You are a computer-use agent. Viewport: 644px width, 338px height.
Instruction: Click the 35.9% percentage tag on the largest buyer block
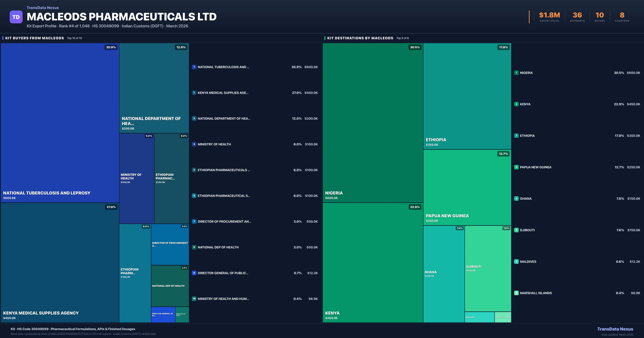tap(111, 47)
